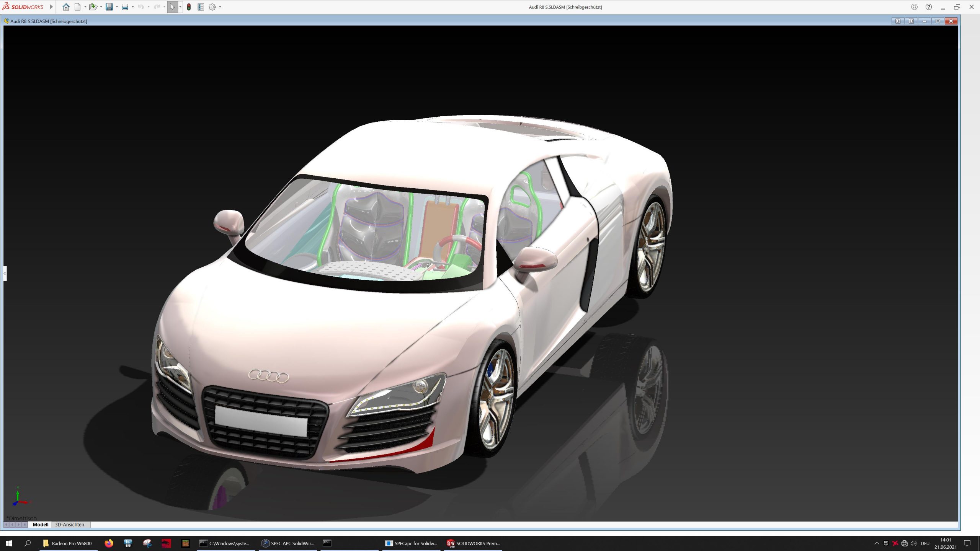Click the Print icon

coord(125,7)
